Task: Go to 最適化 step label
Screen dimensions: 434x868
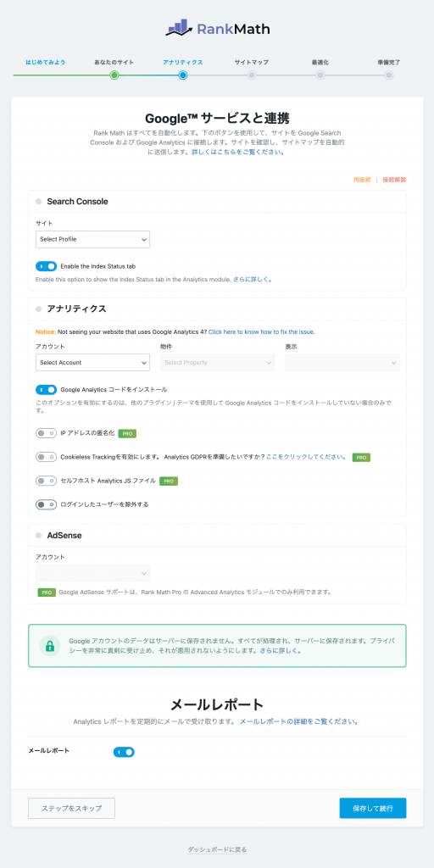Action: click(320, 62)
